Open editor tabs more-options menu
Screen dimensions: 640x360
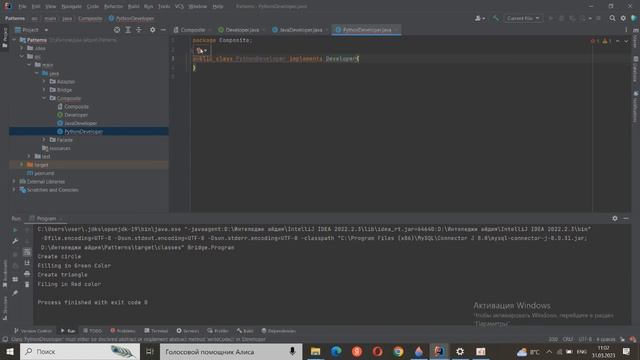tap(626, 30)
